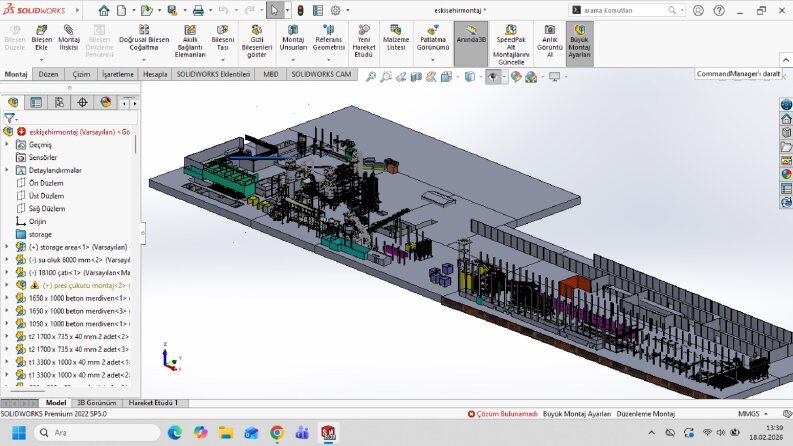
Task: Toggle Büyük Montaj Ayarları mode
Action: 580,43
